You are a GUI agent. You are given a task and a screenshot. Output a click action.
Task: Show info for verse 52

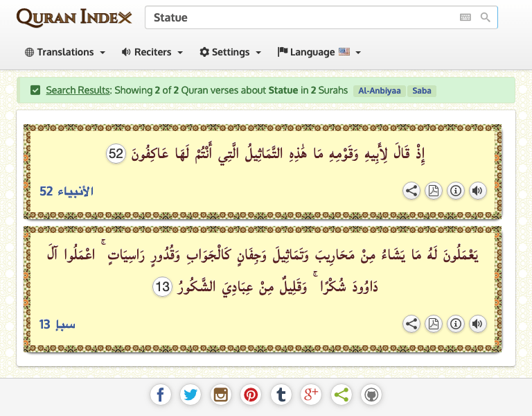point(455,191)
